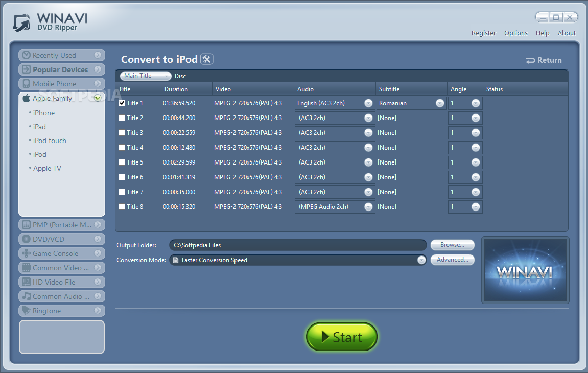Check the Title 6 checkbox

(122, 177)
